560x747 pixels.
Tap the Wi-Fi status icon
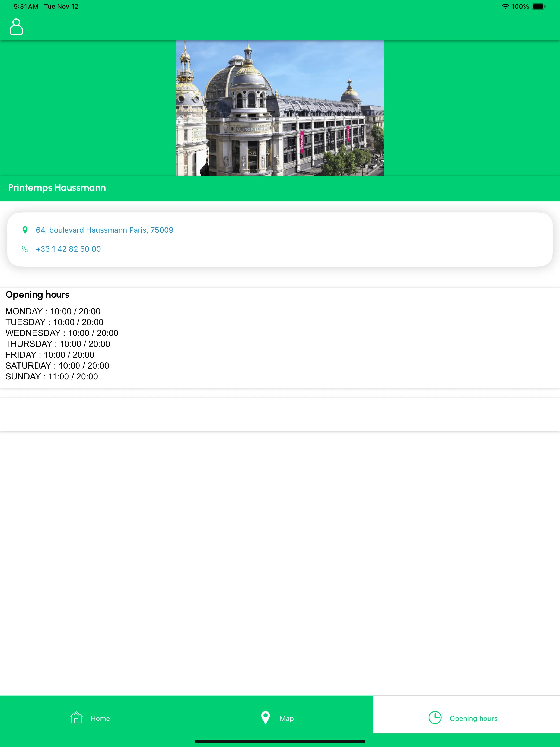(505, 7)
